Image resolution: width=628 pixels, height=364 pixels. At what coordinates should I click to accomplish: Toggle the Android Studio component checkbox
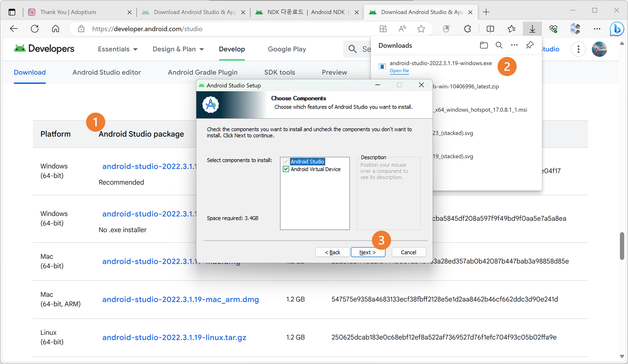click(286, 161)
